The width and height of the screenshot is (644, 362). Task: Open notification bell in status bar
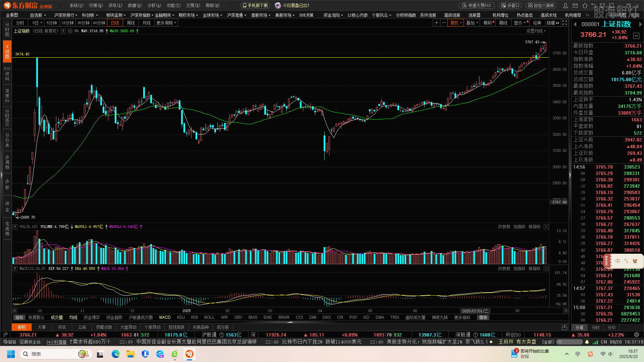pos(587,342)
